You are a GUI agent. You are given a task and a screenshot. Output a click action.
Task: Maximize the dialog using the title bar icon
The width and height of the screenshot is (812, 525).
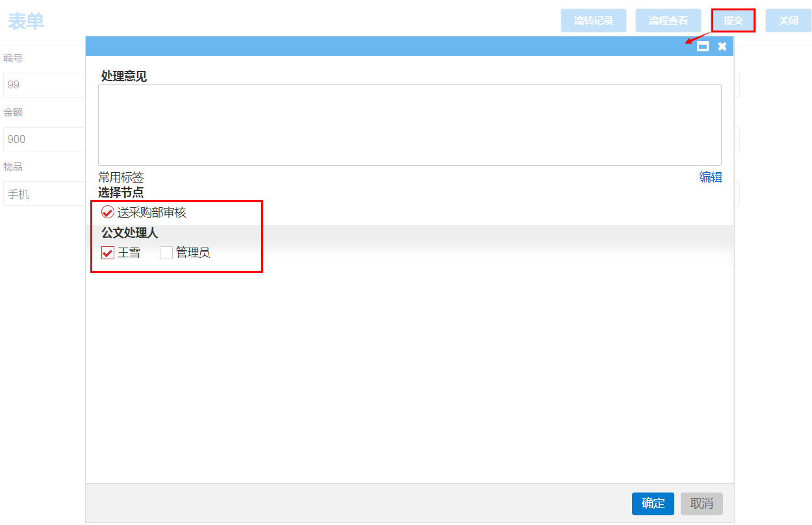pyautogui.click(x=702, y=46)
